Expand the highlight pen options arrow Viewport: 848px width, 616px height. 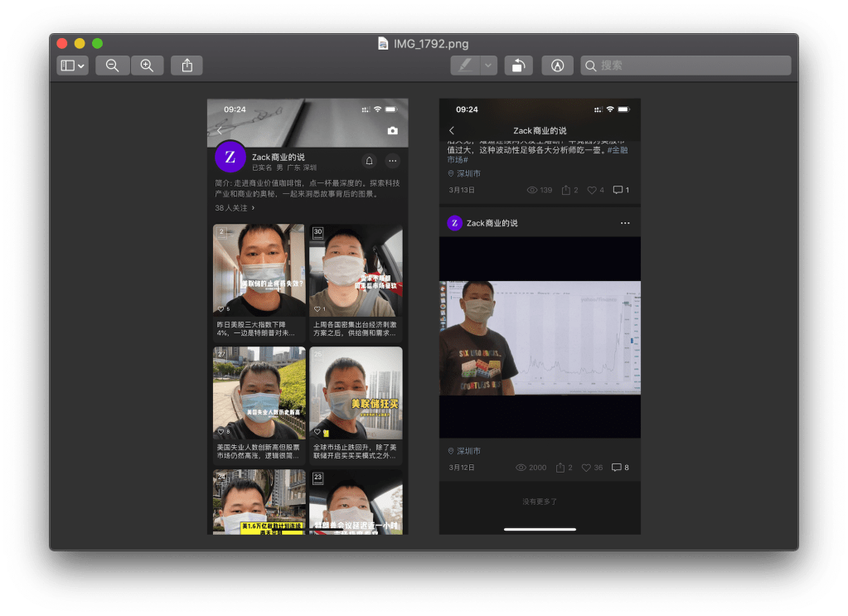tap(488, 65)
